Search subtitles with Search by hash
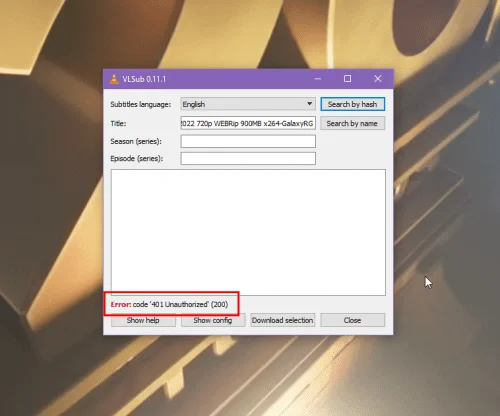 [352, 104]
